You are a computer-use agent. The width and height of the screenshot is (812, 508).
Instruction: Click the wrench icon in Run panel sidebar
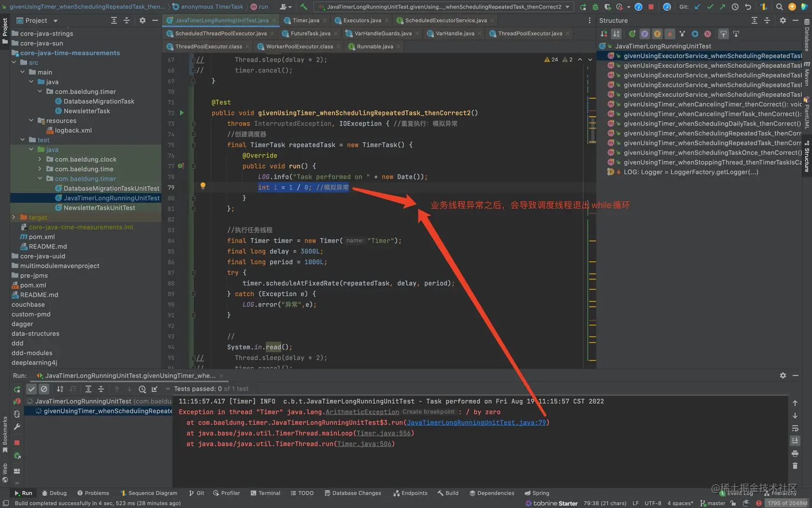[x=17, y=427]
